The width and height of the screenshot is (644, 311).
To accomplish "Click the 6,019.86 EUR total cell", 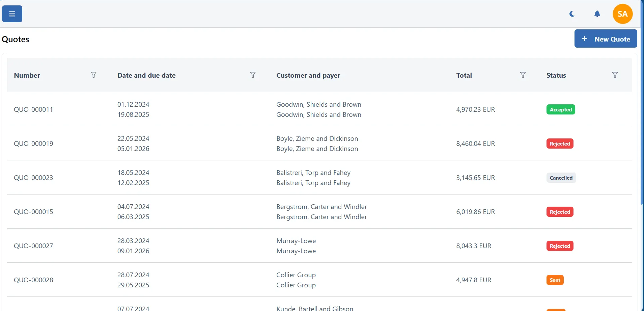I will click(475, 212).
